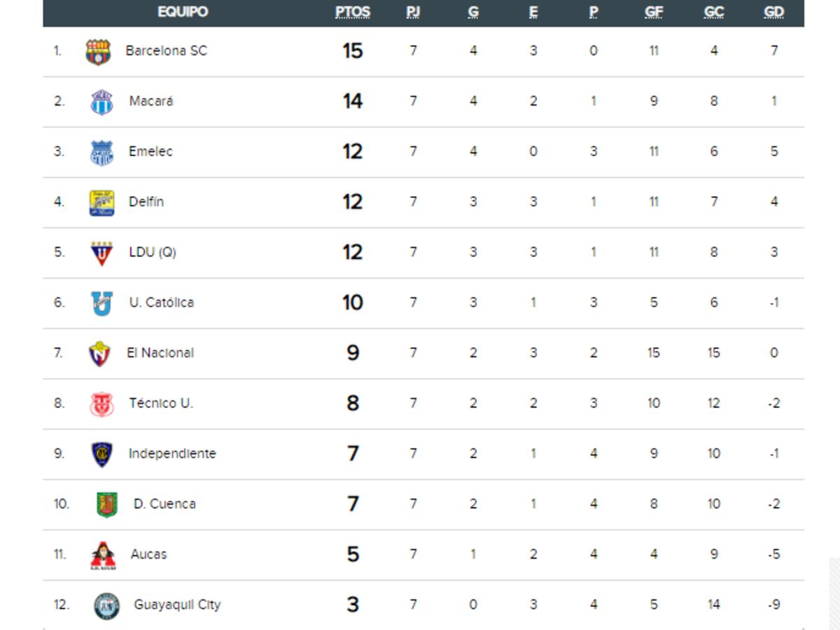This screenshot has height=630, width=840.
Task: Click the Macará club crest
Action: (x=101, y=102)
